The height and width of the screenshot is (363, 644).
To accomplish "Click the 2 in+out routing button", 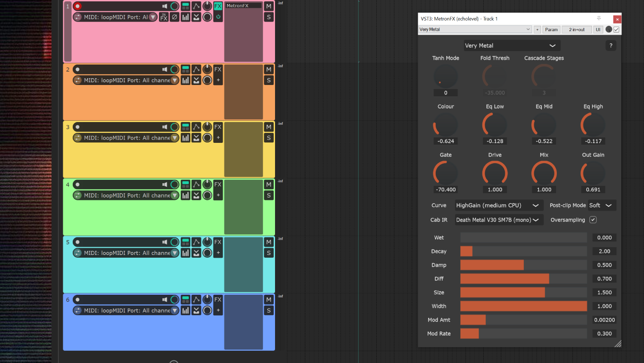I will pyautogui.click(x=577, y=29).
